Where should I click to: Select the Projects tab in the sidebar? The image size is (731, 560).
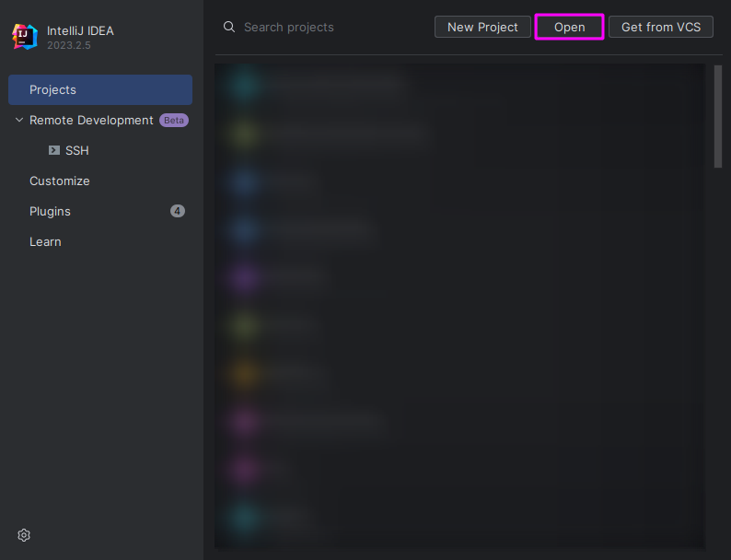point(100,89)
